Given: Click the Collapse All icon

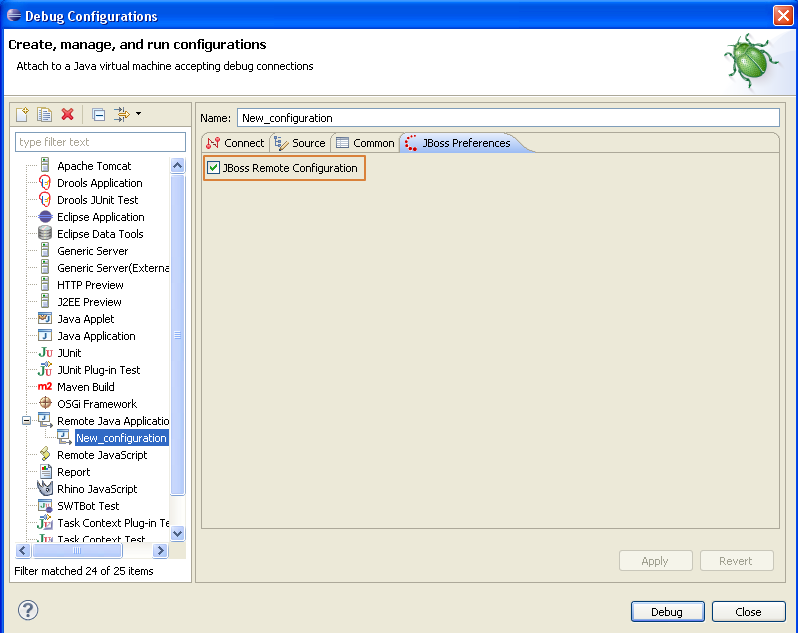Looking at the screenshot, I should pos(98,115).
